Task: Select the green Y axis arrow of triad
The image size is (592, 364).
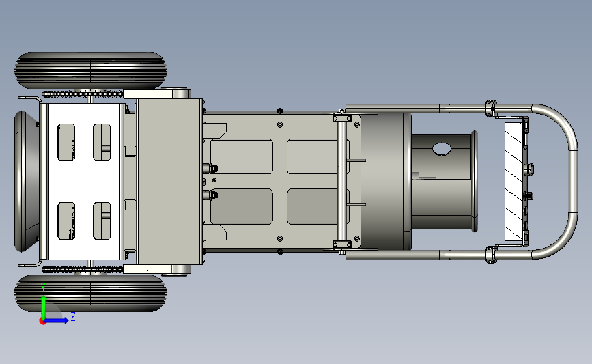Action: tap(44, 307)
